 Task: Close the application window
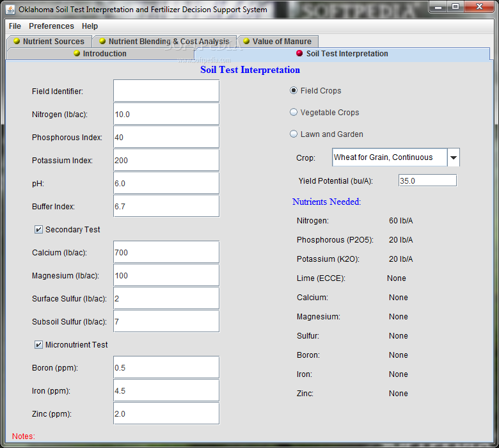tap(480, 6)
